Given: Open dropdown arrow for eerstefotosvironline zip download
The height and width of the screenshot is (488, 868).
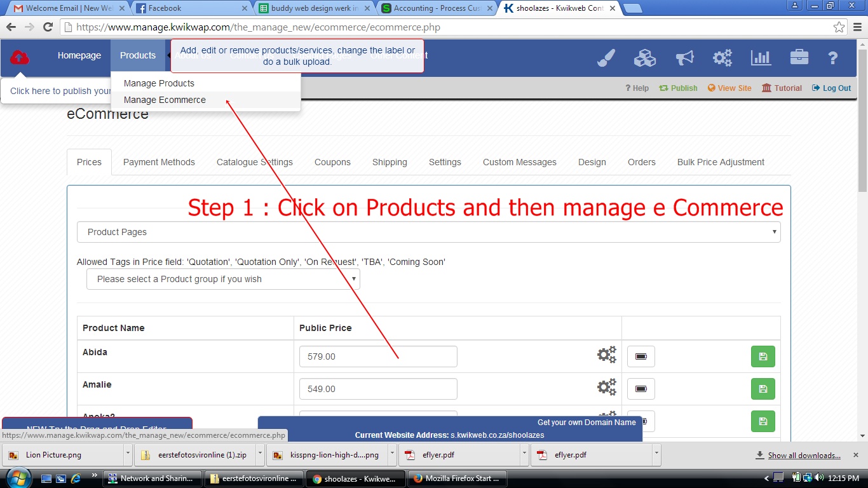Looking at the screenshot, I should pos(260,455).
